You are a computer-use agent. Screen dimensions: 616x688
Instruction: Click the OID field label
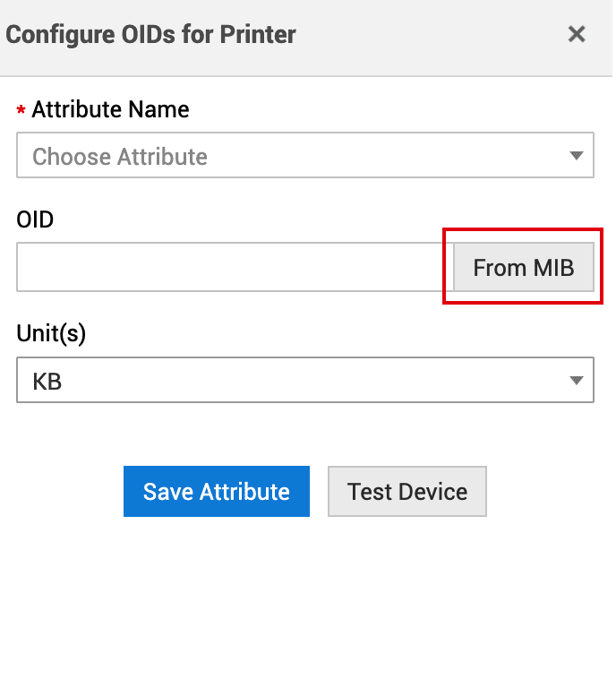tap(35, 219)
